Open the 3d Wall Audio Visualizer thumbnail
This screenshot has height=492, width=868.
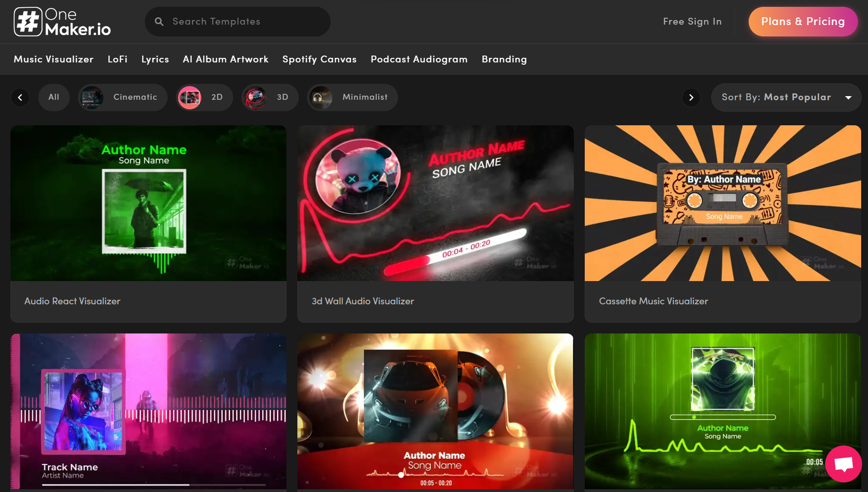pos(435,203)
